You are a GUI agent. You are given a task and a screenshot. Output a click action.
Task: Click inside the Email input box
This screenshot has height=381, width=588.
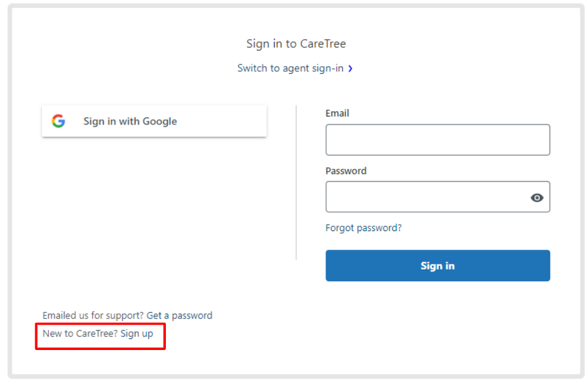pos(438,139)
